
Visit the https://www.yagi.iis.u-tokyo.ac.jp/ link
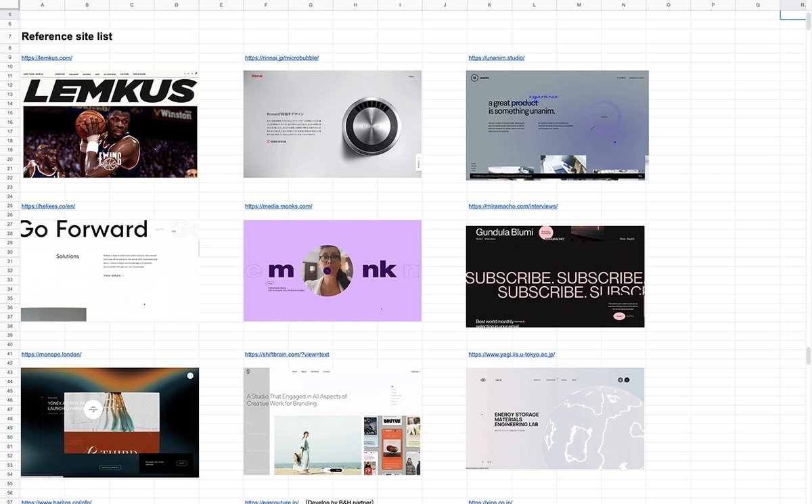(x=512, y=354)
